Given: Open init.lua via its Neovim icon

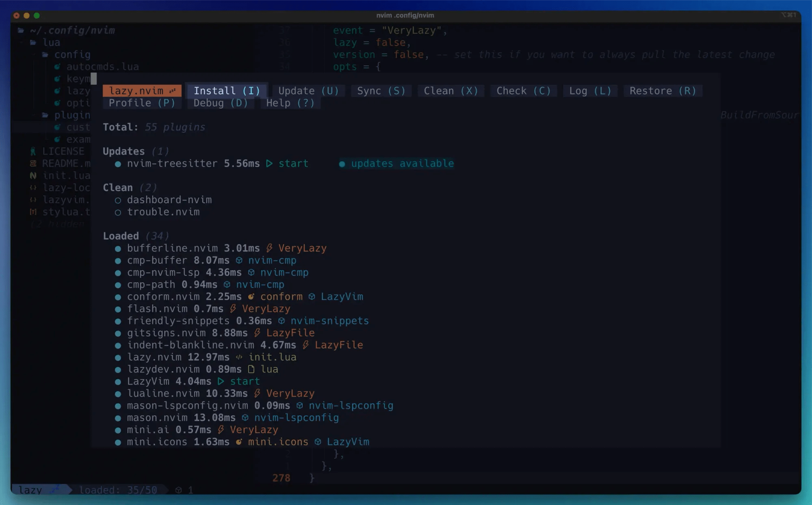Looking at the screenshot, I should [x=33, y=175].
